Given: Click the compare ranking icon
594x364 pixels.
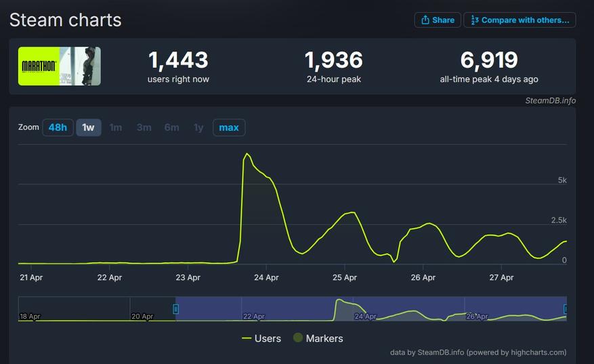Looking at the screenshot, I should tap(474, 20).
